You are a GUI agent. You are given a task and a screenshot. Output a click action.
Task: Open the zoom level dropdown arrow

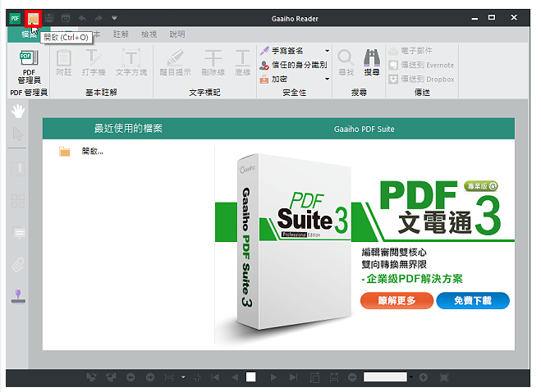[411, 377]
